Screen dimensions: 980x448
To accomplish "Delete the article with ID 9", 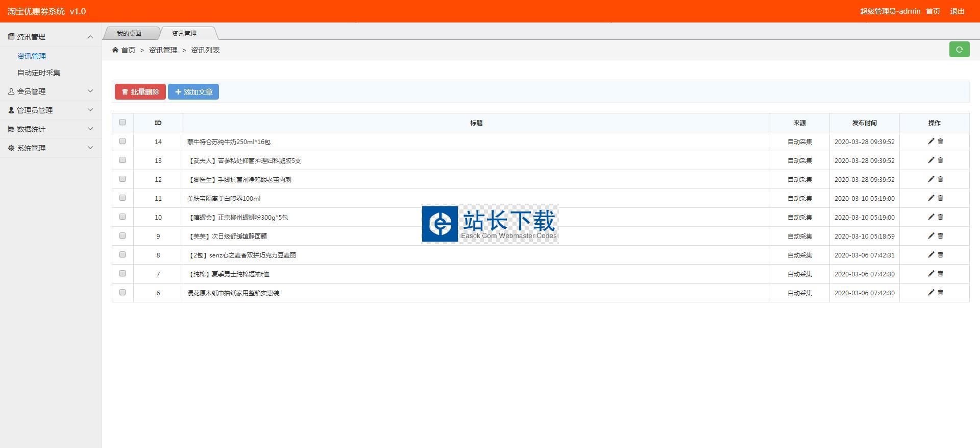I will 940,236.
